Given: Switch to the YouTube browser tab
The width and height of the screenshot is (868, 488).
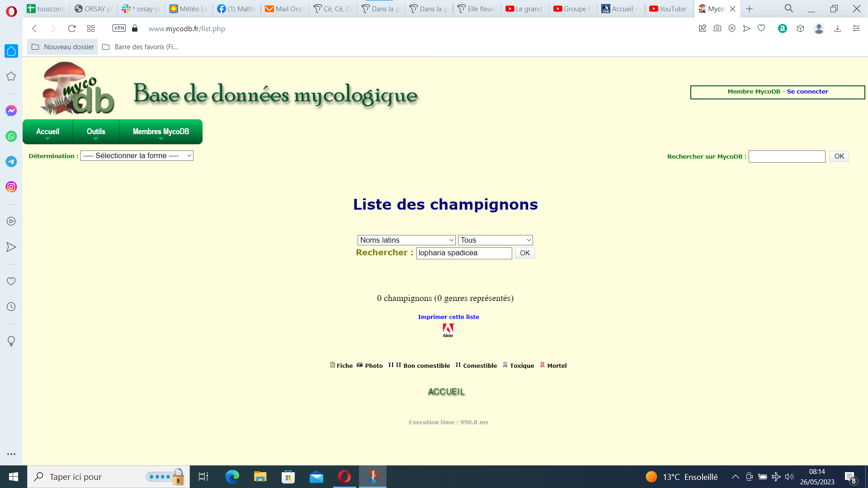Looking at the screenshot, I should 667,9.
